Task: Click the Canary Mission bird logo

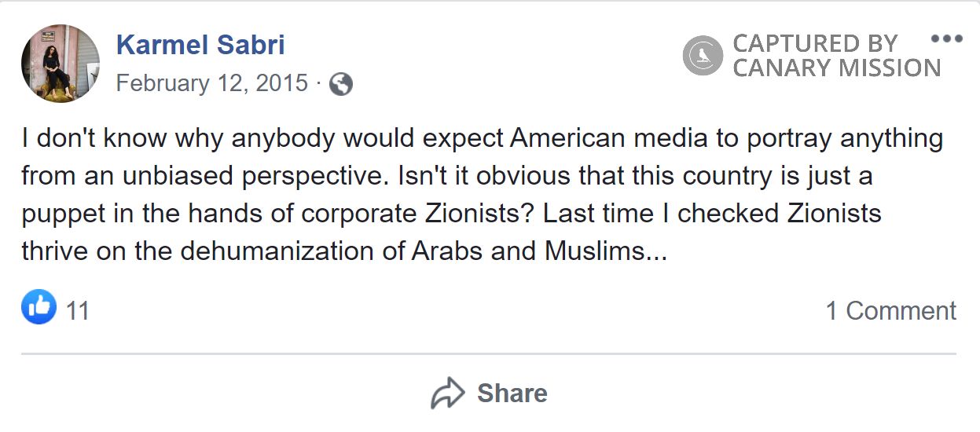Action: 703,56
